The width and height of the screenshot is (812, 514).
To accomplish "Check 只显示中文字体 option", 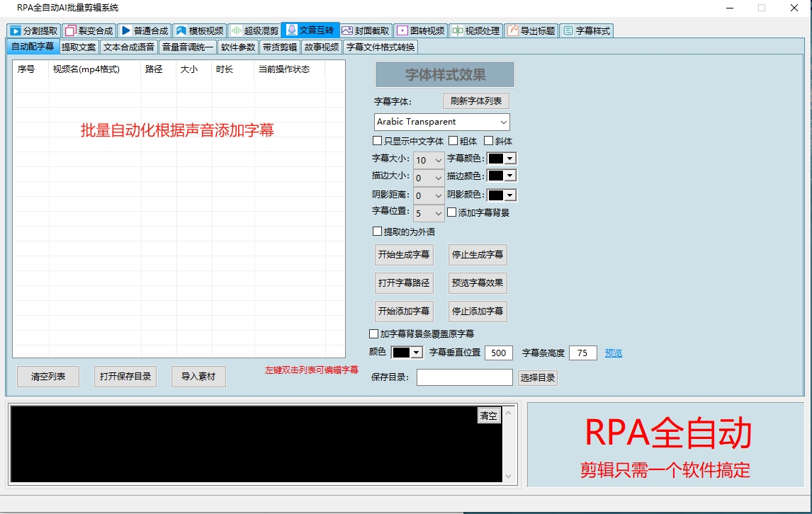I will pyautogui.click(x=376, y=140).
